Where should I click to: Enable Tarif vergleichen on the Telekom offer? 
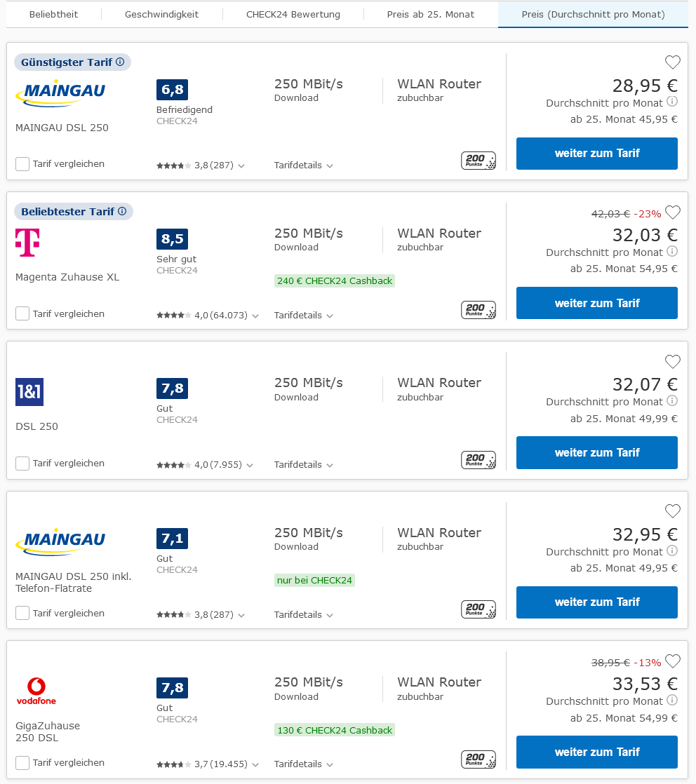pyautogui.click(x=22, y=313)
